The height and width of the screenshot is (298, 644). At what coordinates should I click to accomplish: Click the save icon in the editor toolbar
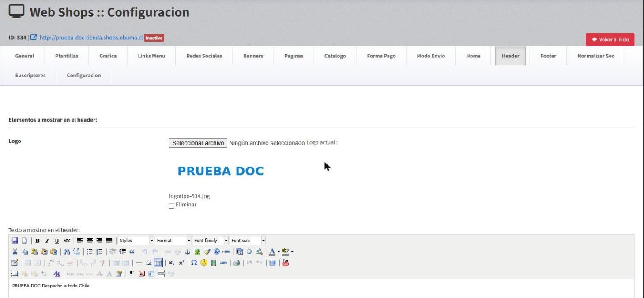point(15,241)
